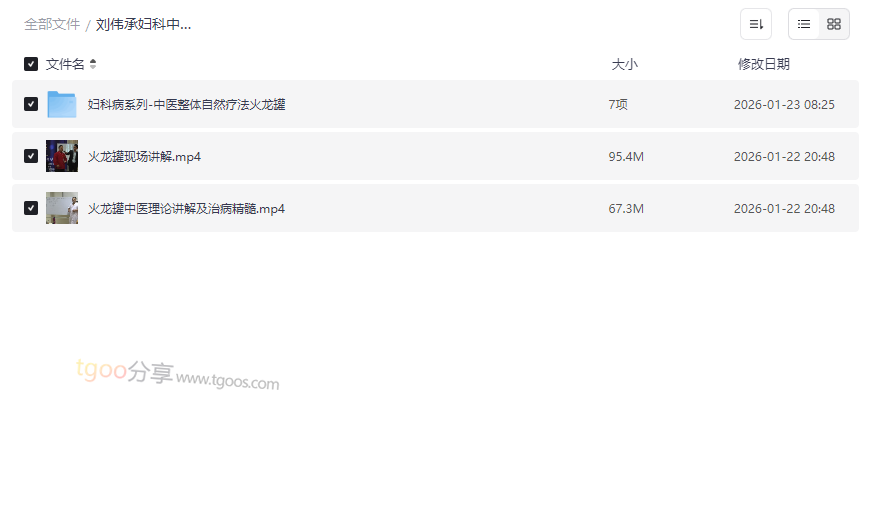Viewport: 874px width, 514px height.
Task: Open the 妇科病系列 folder icon
Action: pyautogui.click(x=62, y=104)
